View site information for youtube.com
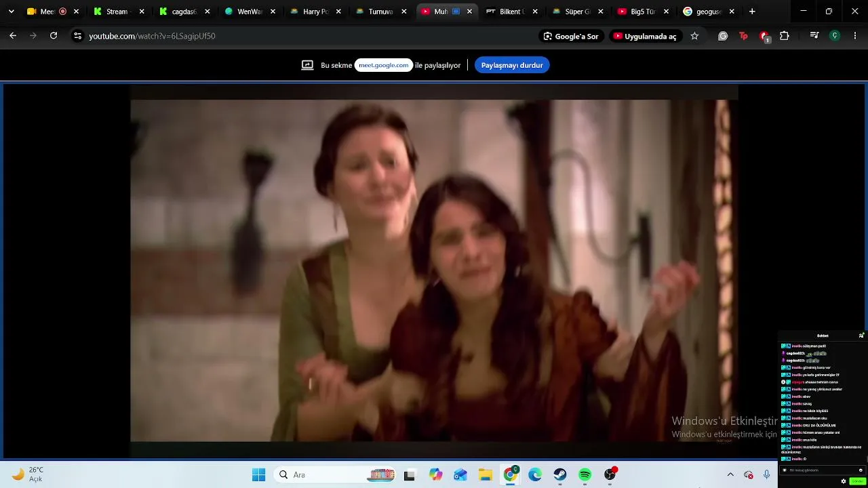The width and height of the screenshot is (868, 488). click(x=77, y=36)
